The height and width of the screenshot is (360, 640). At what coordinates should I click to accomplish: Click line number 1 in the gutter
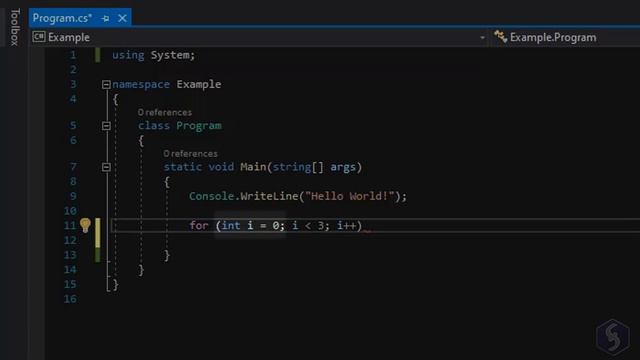pos(73,55)
